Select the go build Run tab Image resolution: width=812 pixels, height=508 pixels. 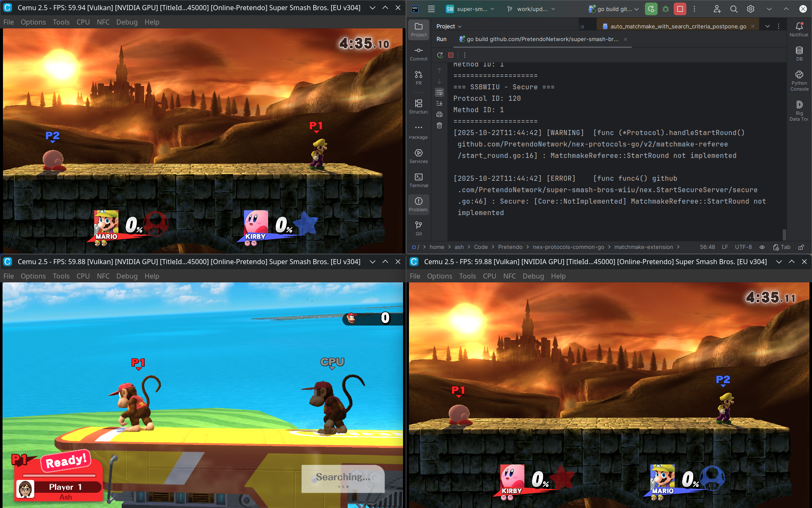click(543, 39)
